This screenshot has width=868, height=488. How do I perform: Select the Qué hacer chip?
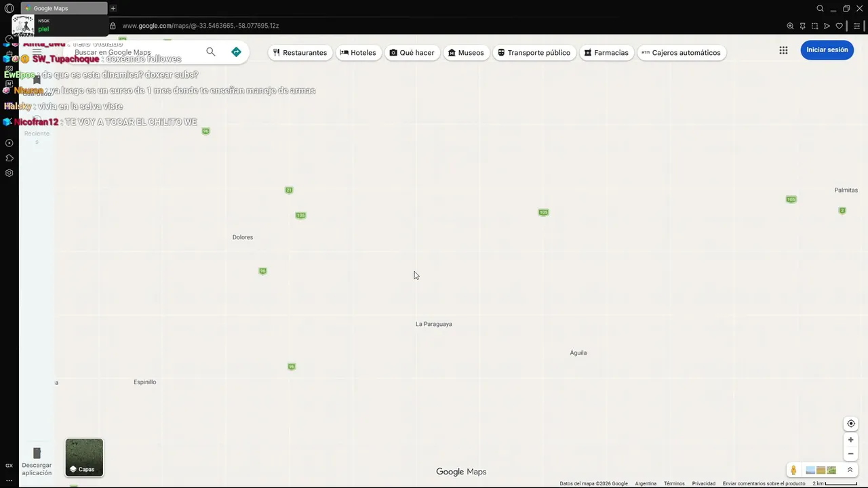tap(412, 52)
